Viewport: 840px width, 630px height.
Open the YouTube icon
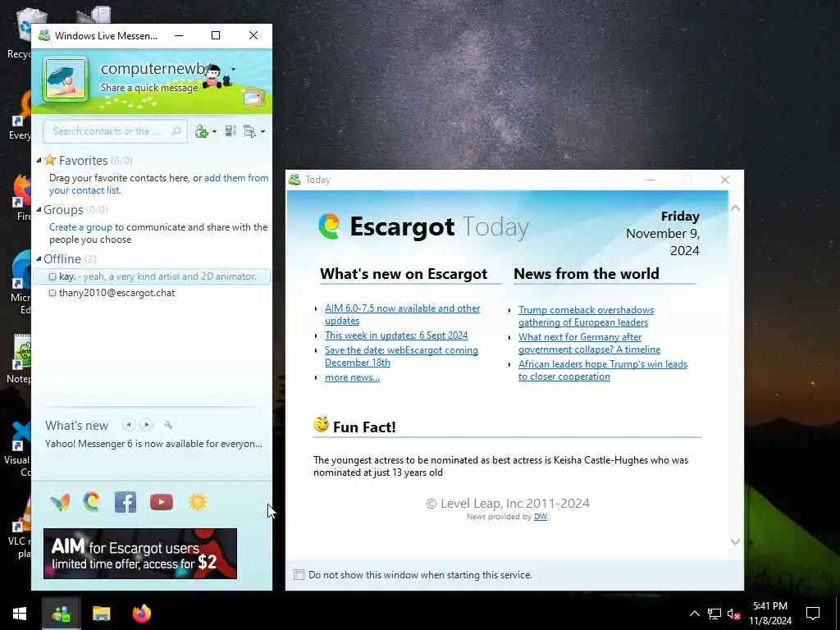[x=162, y=502]
